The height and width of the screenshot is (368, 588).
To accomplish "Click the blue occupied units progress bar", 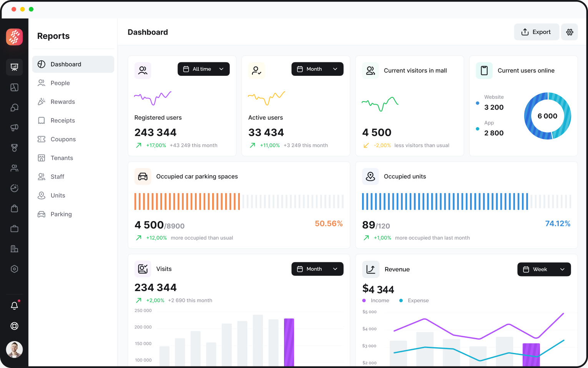I will (x=467, y=201).
